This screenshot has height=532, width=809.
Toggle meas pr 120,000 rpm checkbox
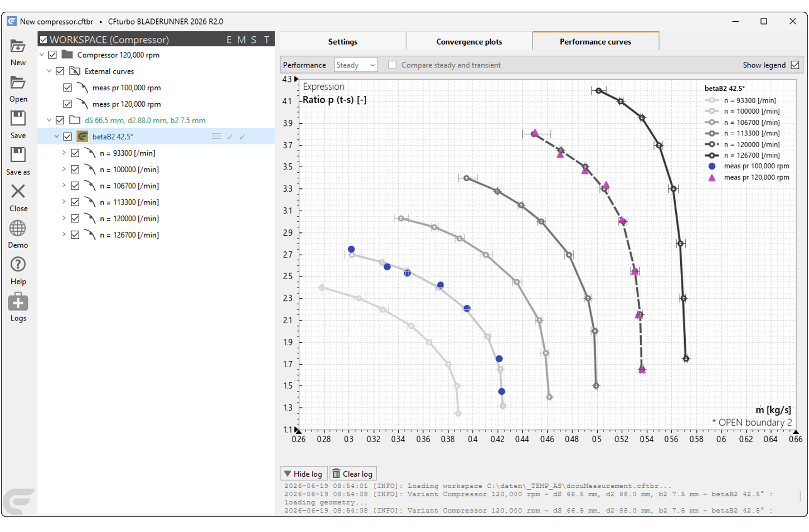click(67, 104)
